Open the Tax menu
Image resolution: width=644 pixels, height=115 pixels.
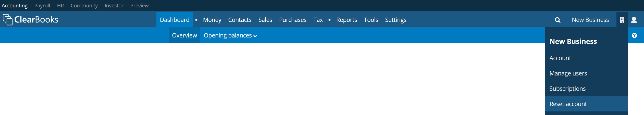[318, 20]
